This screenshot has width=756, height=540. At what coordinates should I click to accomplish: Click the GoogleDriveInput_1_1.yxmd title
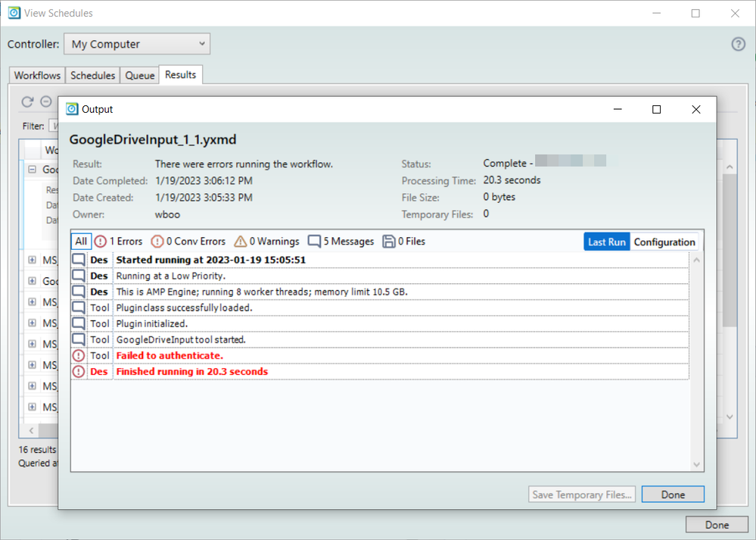coord(153,139)
